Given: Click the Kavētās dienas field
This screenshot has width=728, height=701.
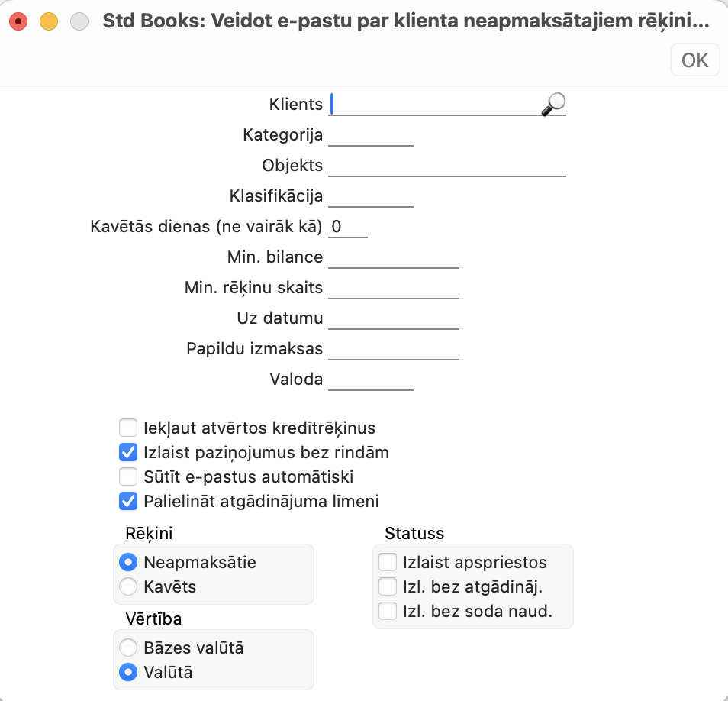Looking at the screenshot, I should pos(348,227).
